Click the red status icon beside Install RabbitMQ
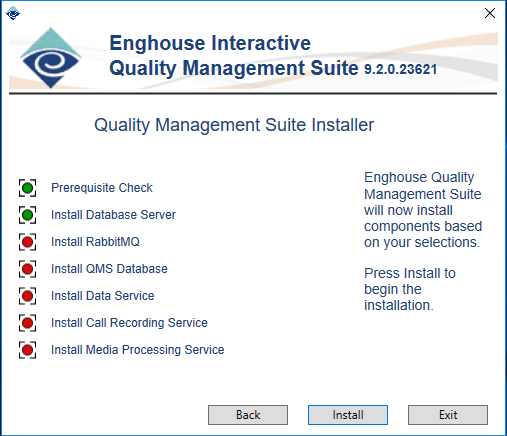This screenshot has width=507, height=436. (x=27, y=242)
